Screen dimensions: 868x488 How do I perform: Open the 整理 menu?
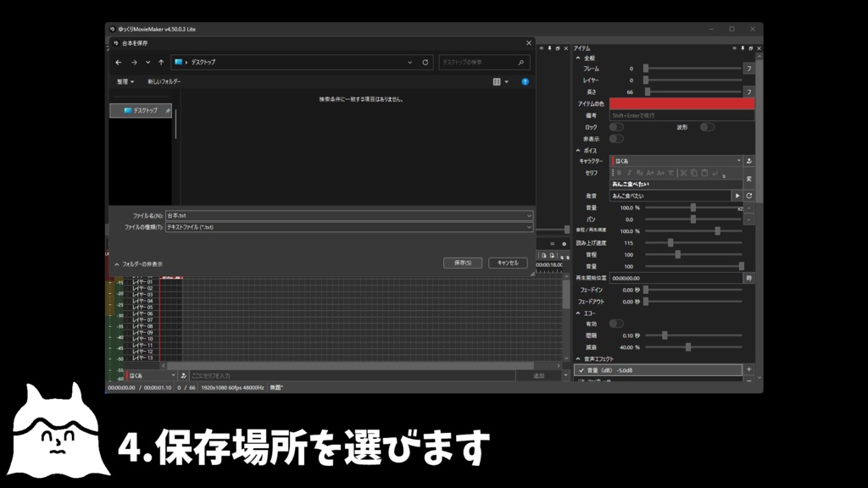point(125,82)
